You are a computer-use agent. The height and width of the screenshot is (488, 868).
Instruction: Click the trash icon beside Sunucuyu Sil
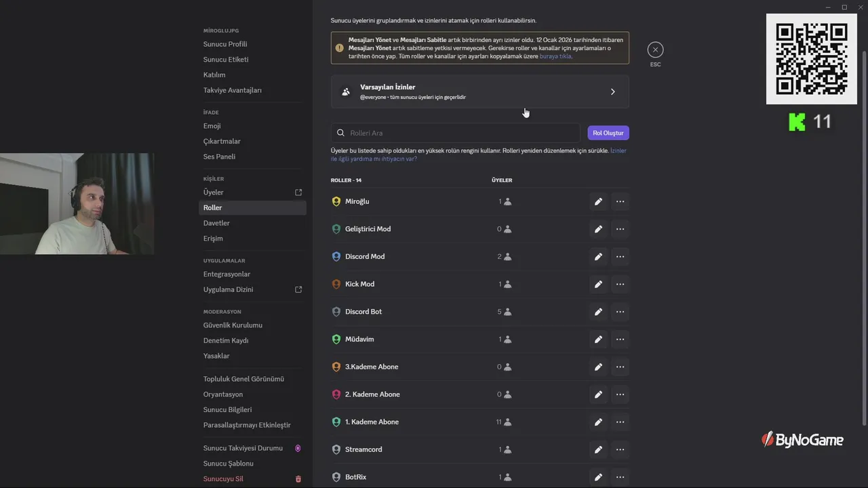tap(298, 479)
